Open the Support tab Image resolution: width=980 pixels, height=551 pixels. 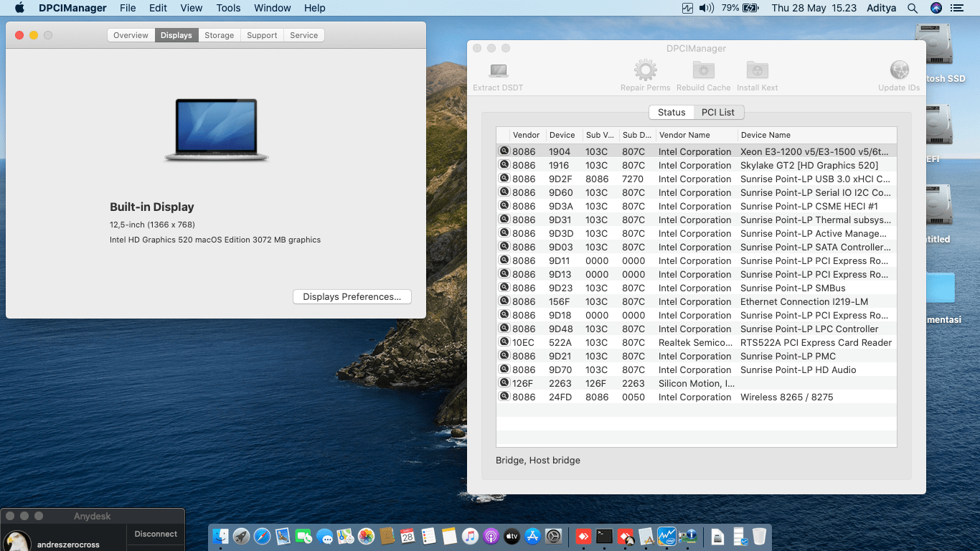coord(262,35)
